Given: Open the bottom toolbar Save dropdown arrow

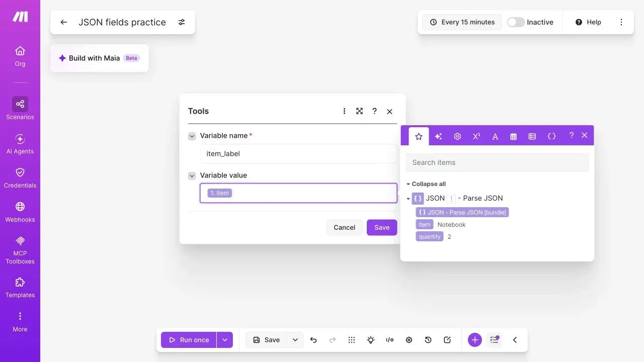Looking at the screenshot, I should click(295, 340).
